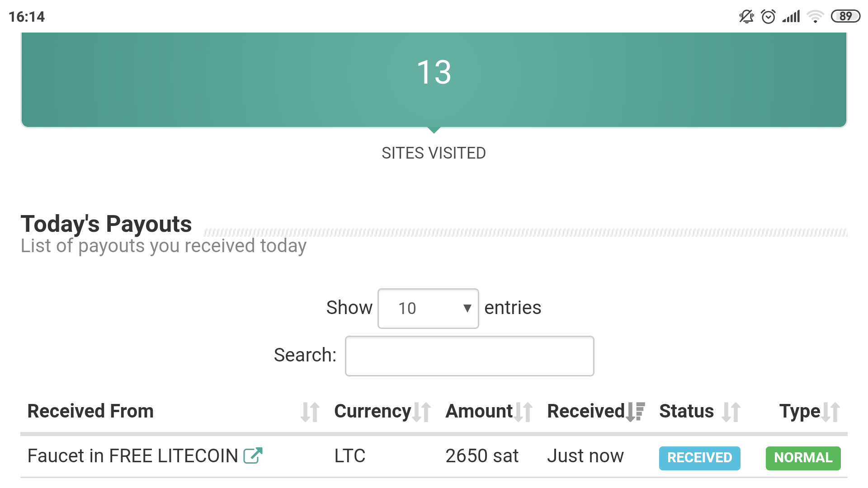
Task: Toggle the Received column sort order icon
Action: (635, 412)
